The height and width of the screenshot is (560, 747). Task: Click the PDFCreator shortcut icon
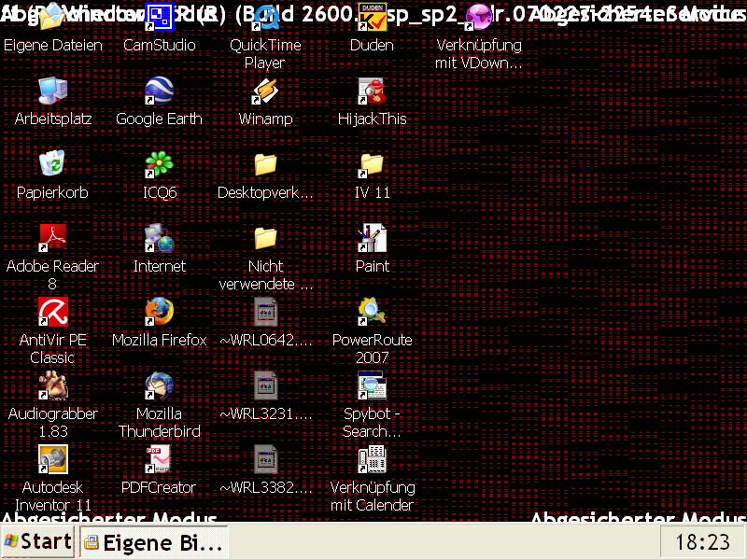159,459
